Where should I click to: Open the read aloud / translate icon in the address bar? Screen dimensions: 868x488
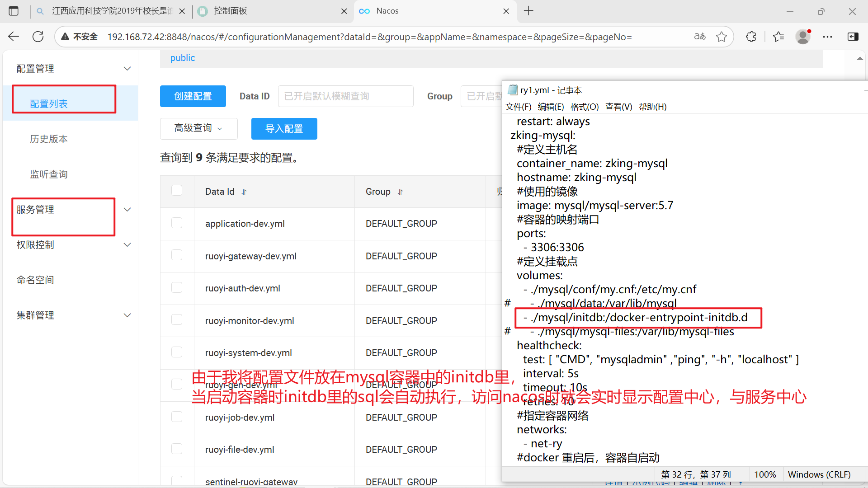(700, 37)
